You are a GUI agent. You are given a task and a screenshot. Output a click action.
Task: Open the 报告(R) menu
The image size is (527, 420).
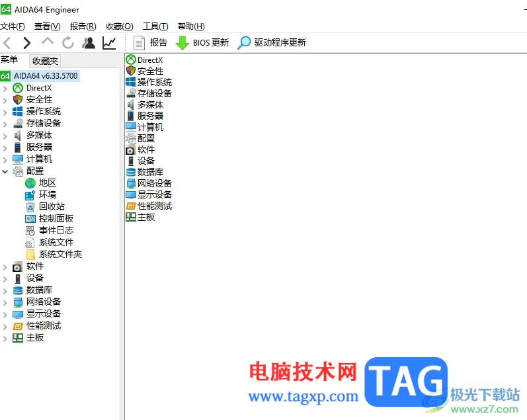[83, 26]
